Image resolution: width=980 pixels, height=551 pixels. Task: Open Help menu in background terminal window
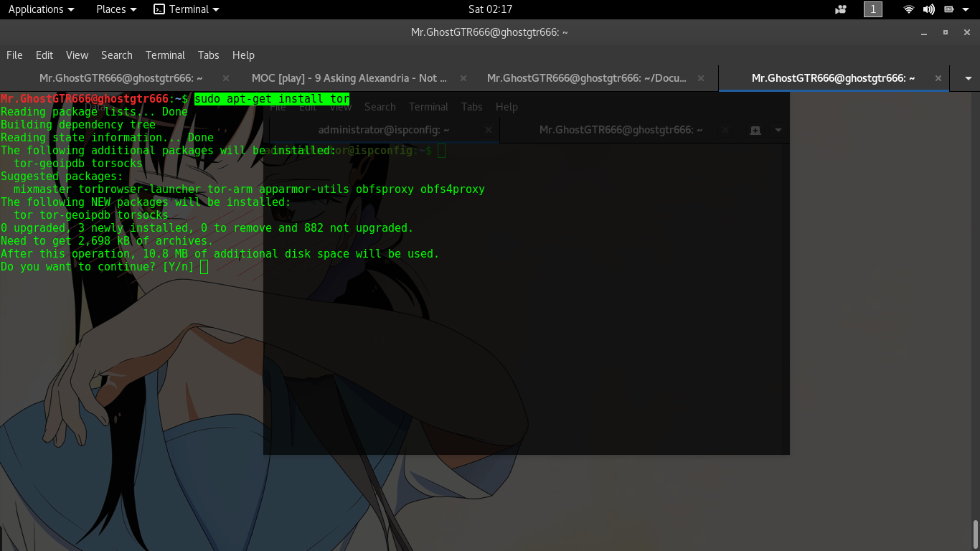pyautogui.click(x=507, y=107)
